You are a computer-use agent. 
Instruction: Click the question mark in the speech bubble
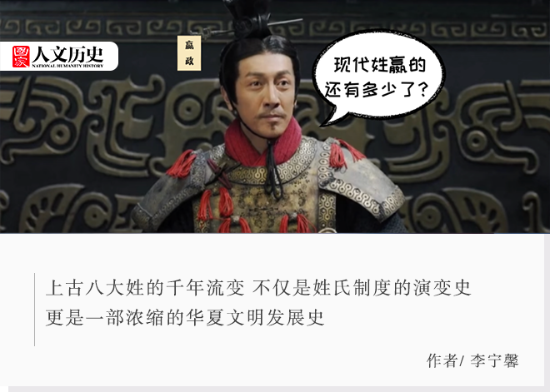[x=422, y=90]
